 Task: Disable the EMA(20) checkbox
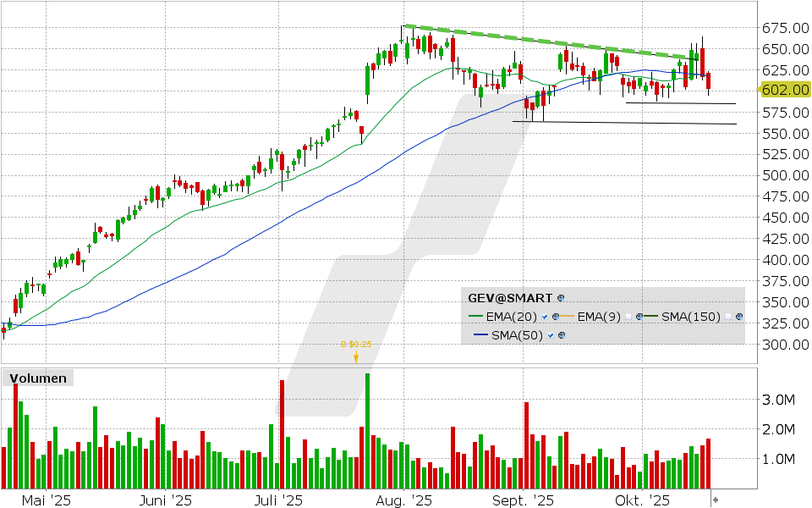pos(546,317)
